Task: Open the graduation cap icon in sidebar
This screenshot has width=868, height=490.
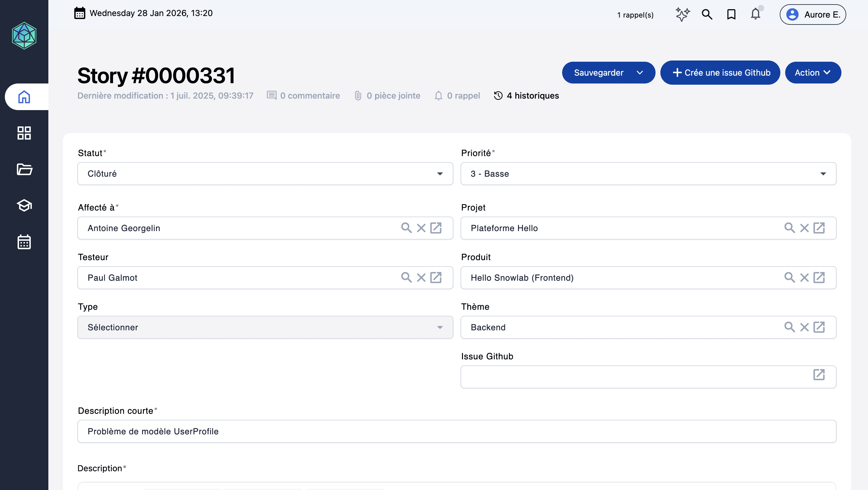Action: (24, 205)
